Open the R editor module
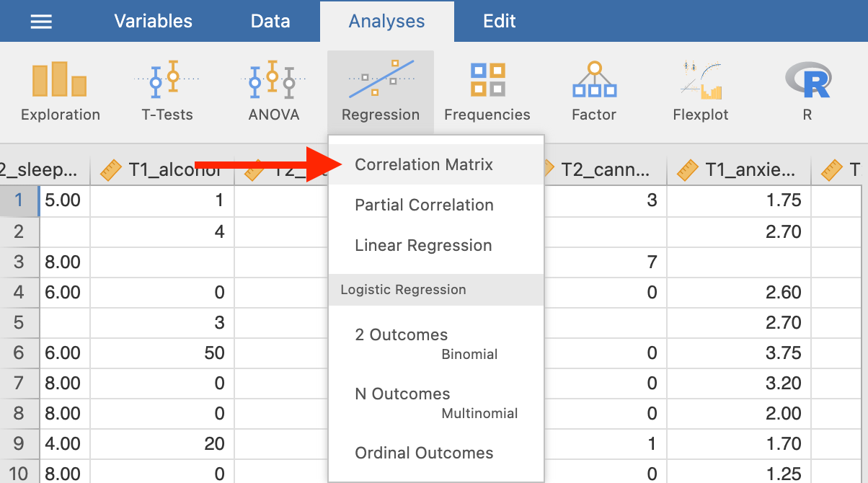 coord(807,91)
